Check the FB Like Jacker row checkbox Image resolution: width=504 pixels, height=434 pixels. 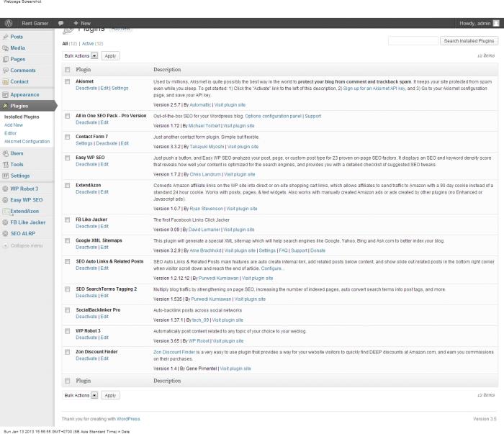pyautogui.click(x=67, y=220)
